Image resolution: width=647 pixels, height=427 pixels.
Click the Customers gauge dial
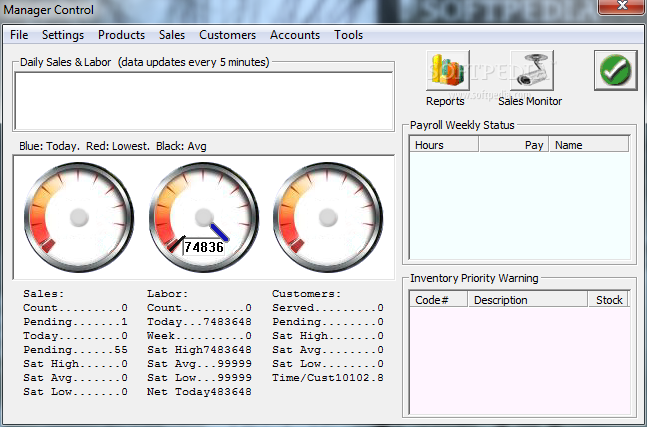[328, 217]
